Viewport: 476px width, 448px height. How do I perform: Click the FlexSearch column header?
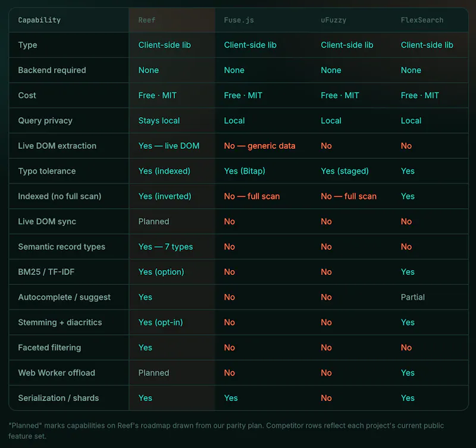click(422, 20)
